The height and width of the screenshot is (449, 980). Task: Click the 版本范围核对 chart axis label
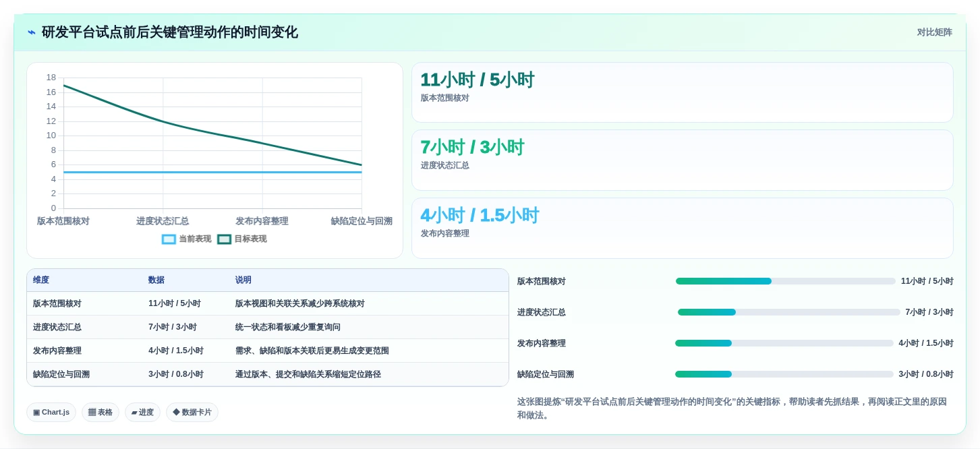pyautogui.click(x=63, y=221)
